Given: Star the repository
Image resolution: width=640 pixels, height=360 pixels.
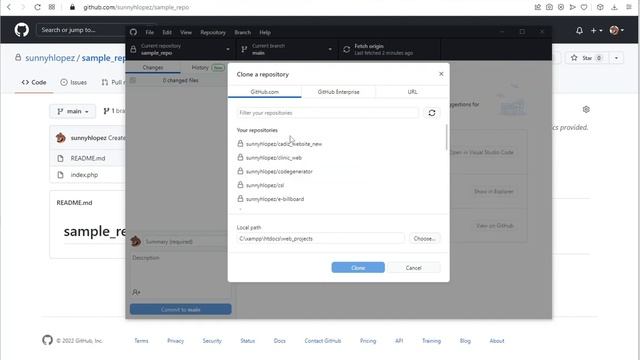Looking at the screenshot, I should pos(587,58).
